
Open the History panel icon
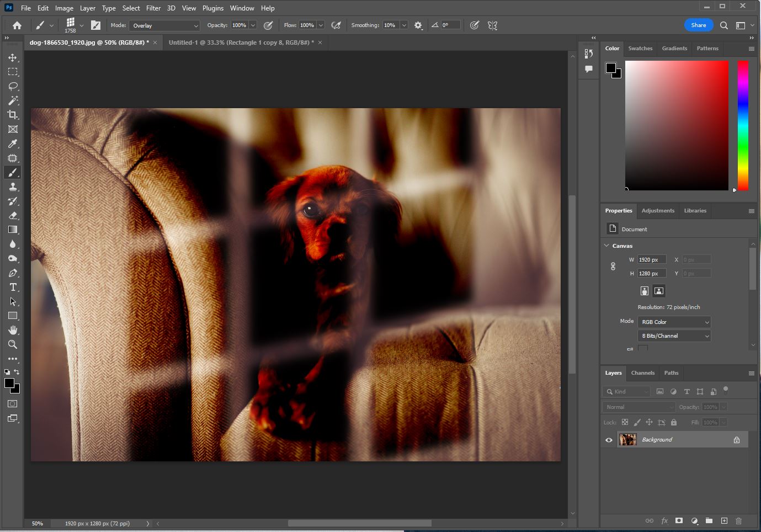589,54
